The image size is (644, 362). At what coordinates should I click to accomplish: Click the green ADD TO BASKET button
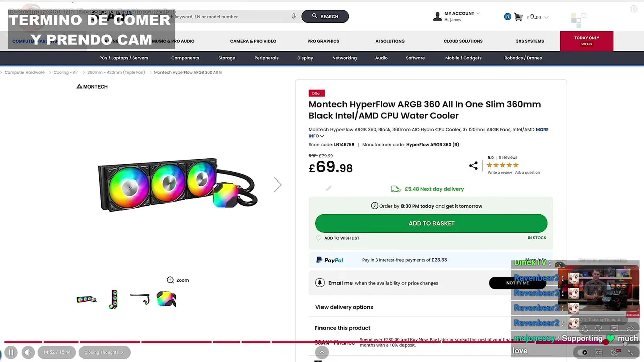point(431,223)
